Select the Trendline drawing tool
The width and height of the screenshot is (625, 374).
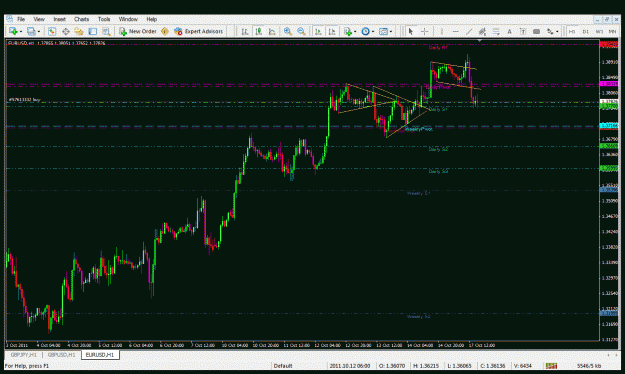click(x=469, y=31)
